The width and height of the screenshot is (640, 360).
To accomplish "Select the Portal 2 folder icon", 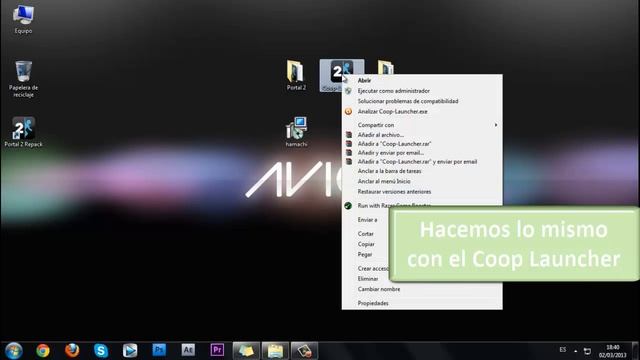I will (x=296, y=75).
